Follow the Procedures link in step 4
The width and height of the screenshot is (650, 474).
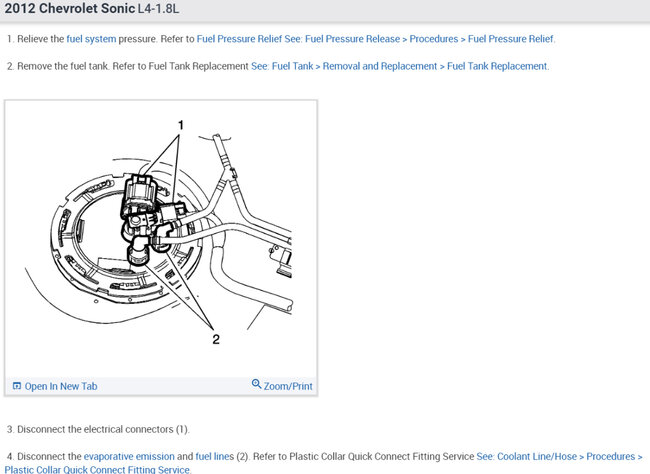click(x=610, y=457)
